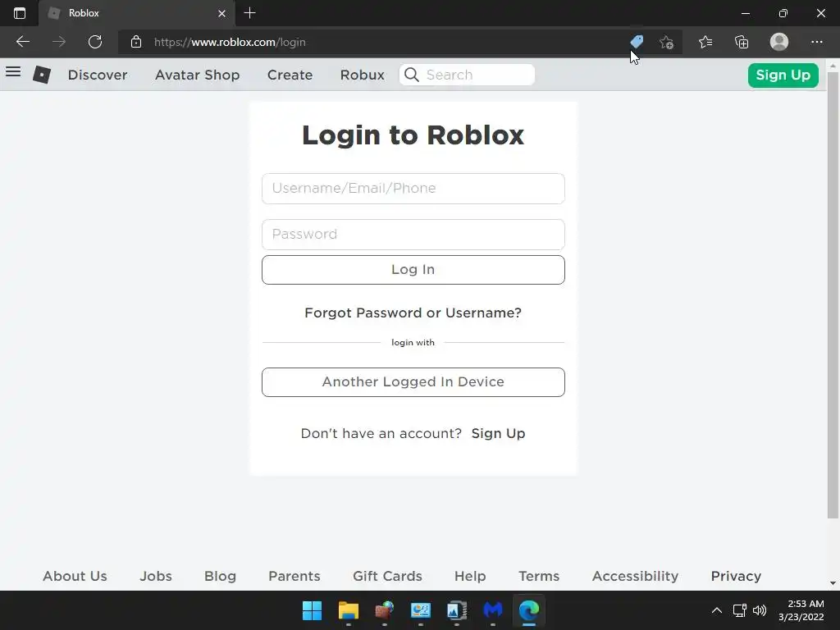This screenshot has width=840, height=630.
Task: Open the Collections icon
Action: click(x=742, y=42)
